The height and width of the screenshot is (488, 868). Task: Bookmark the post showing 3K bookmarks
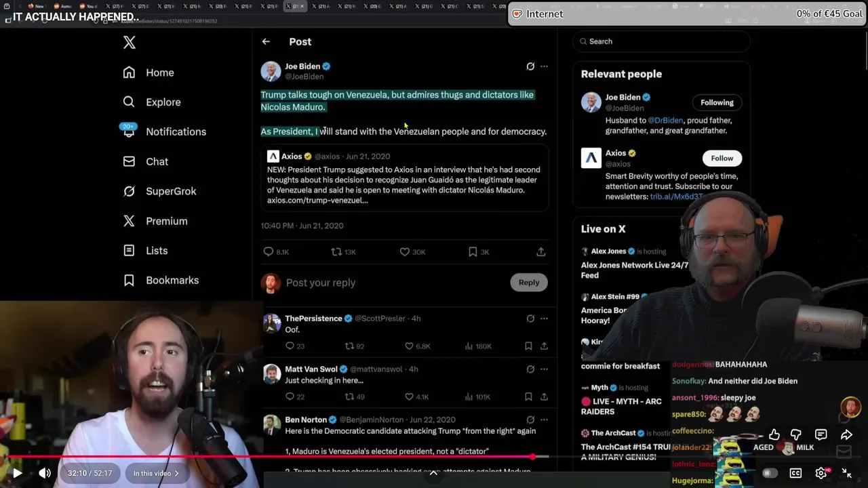(473, 251)
